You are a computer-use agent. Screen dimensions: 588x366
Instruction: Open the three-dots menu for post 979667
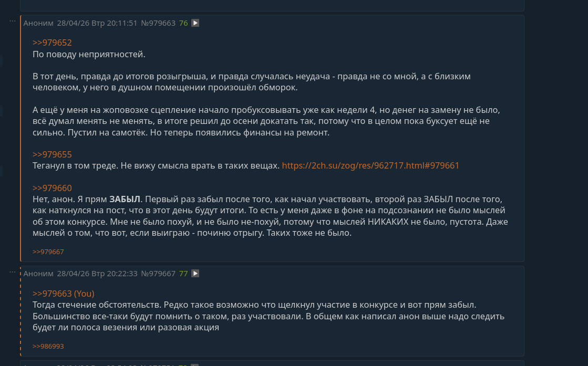point(13,271)
